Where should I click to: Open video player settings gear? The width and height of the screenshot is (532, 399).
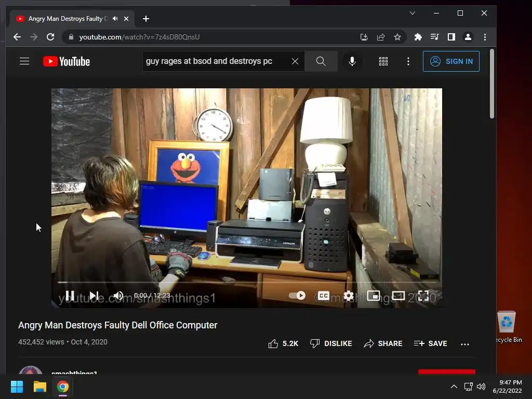349,296
